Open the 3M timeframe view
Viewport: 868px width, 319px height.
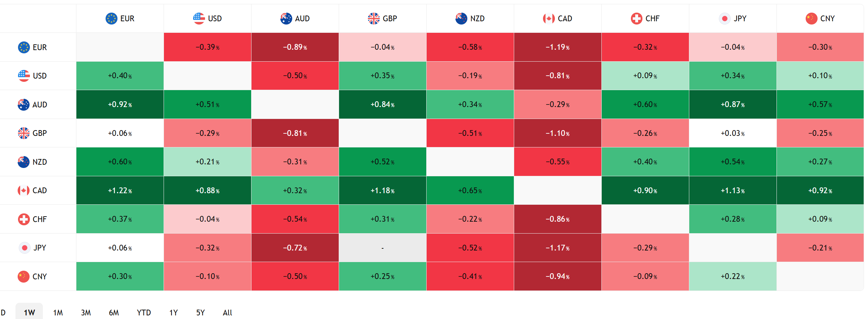[86, 313]
